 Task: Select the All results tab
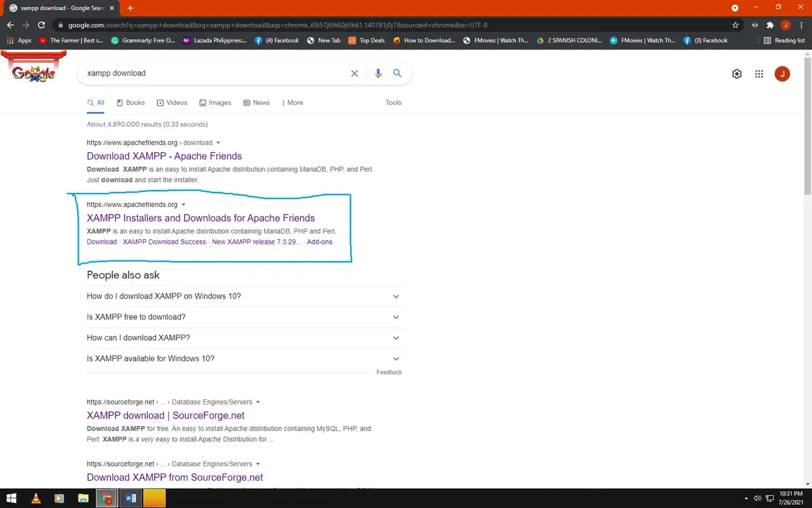pyautogui.click(x=96, y=103)
